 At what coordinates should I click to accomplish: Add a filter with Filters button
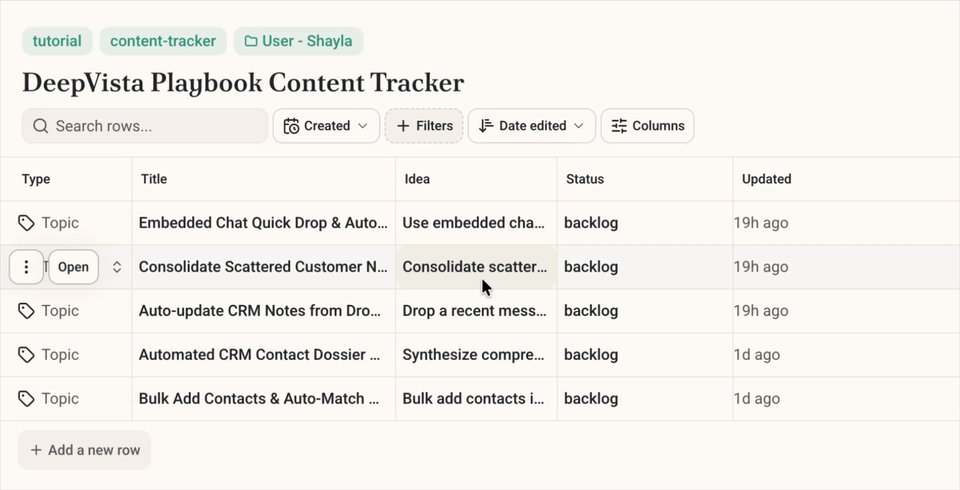tap(424, 126)
